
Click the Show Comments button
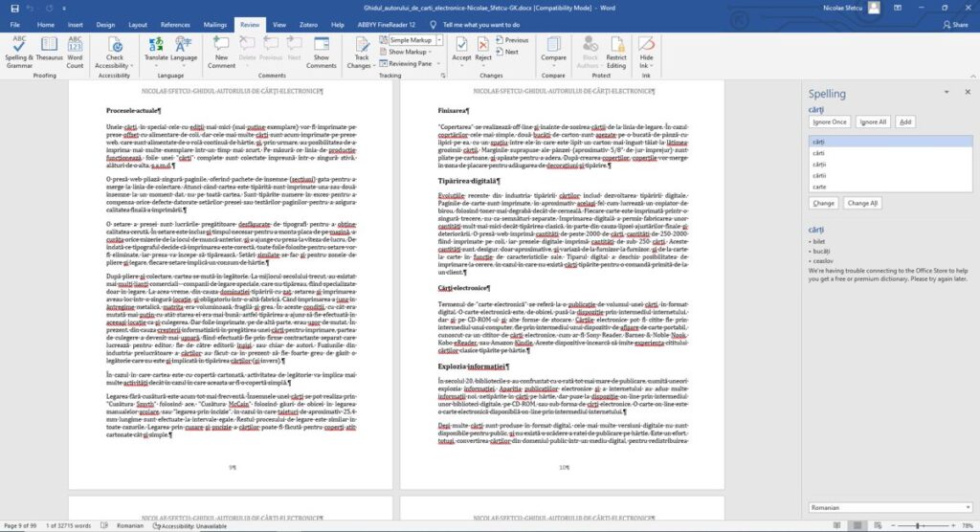tap(322, 52)
